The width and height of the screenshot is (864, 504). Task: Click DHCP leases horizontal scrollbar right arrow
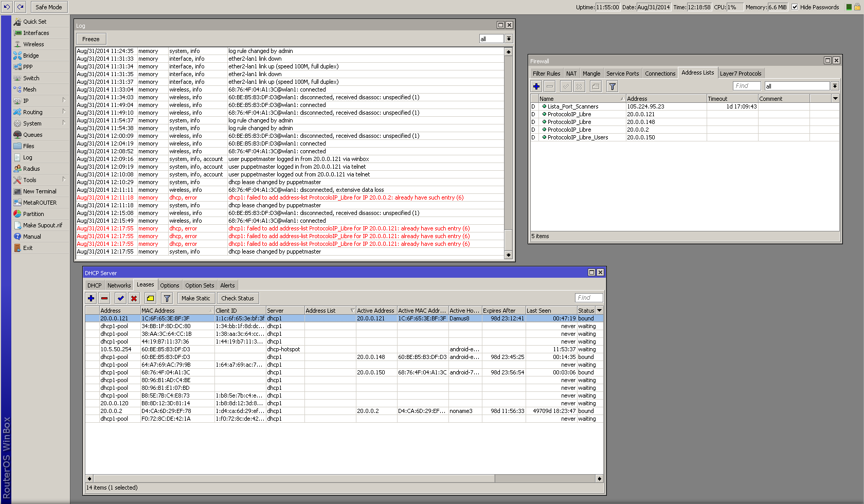click(599, 478)
